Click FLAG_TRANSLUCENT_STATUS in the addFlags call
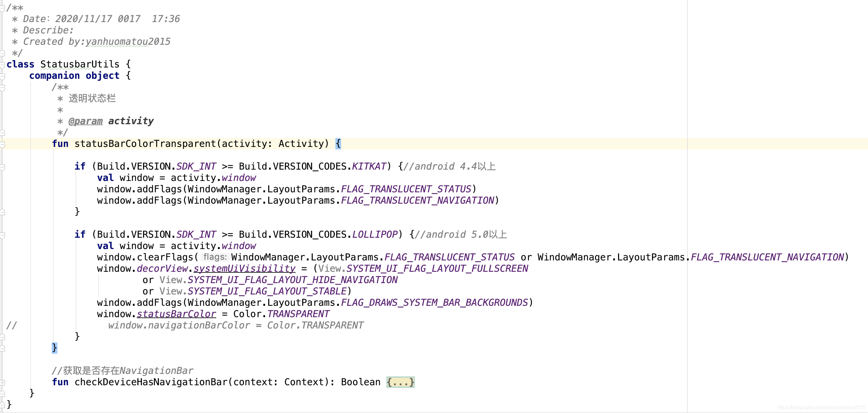The width and height of the screenshot is (868, 413). coord(406,189)
